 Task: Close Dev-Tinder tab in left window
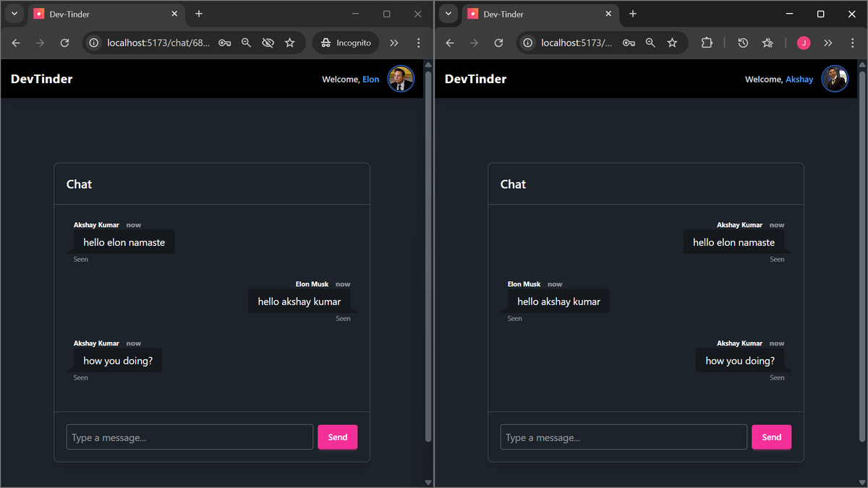point(174,14)
